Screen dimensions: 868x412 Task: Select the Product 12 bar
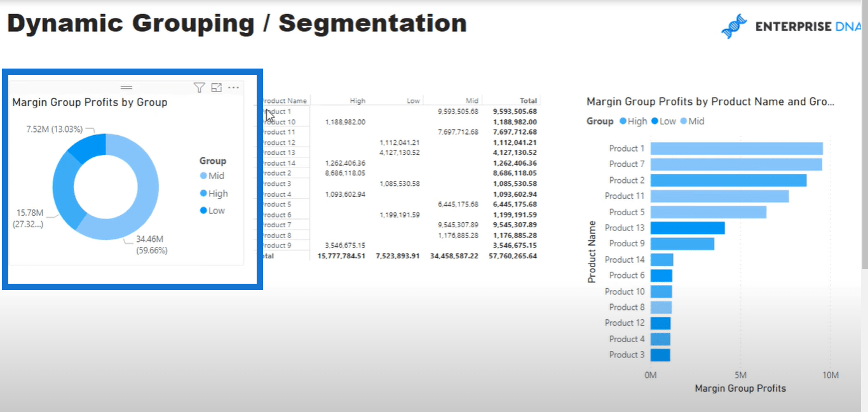pyautogui.click(x=660, y=323)
